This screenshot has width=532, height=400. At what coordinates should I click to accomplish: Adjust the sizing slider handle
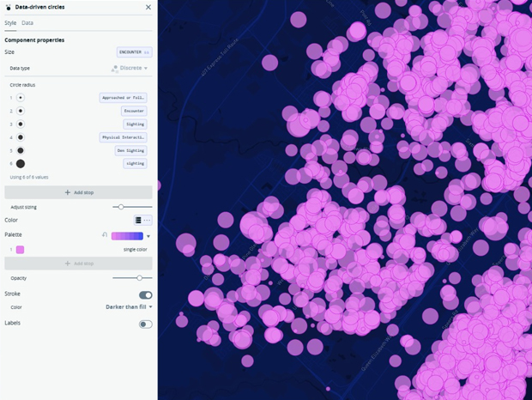point(121,207)
